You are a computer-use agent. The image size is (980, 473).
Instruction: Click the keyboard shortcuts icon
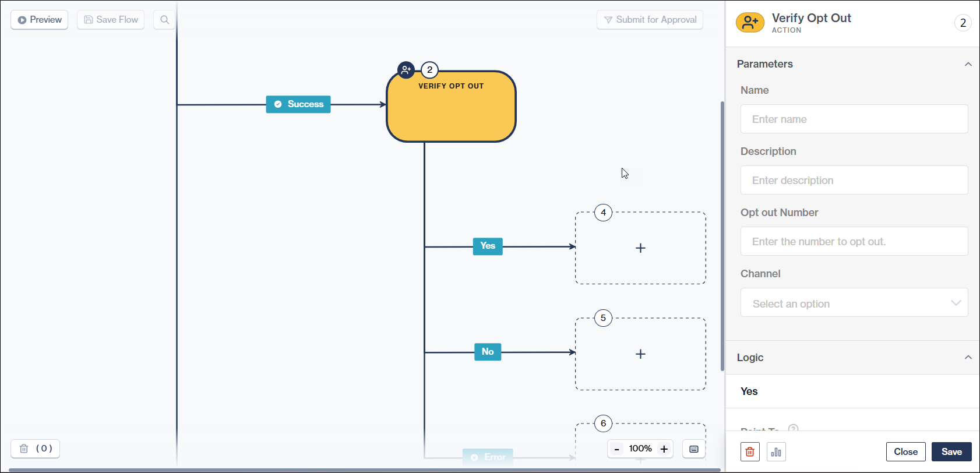694,449
